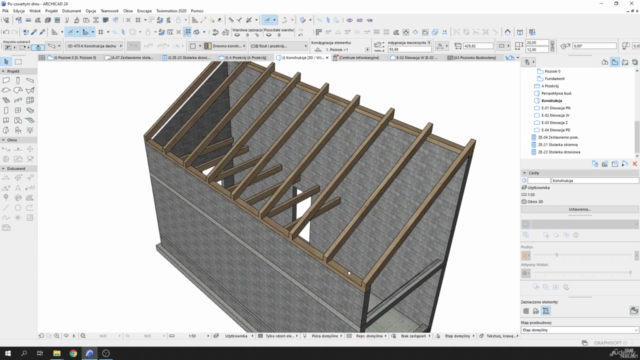Screen dimensions: 640x360
Task: Open Etap domyślny dropdown in navigator
Action: point(580,330)
